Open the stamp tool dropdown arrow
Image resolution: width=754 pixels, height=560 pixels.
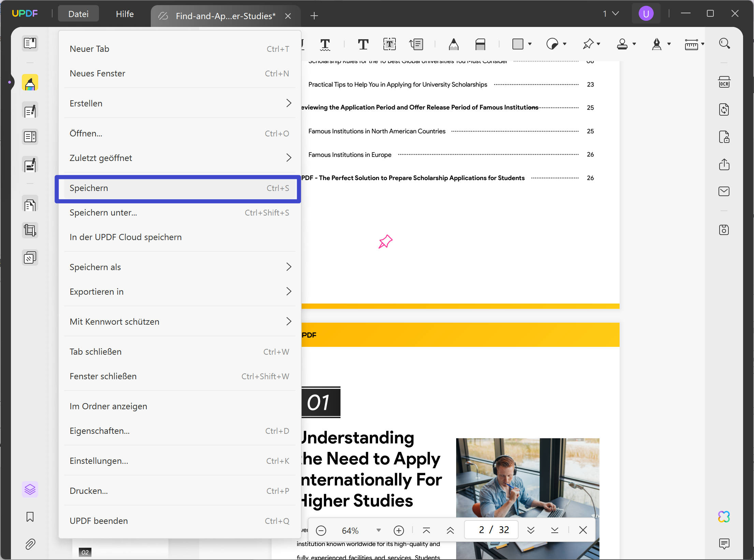[635, 44]
